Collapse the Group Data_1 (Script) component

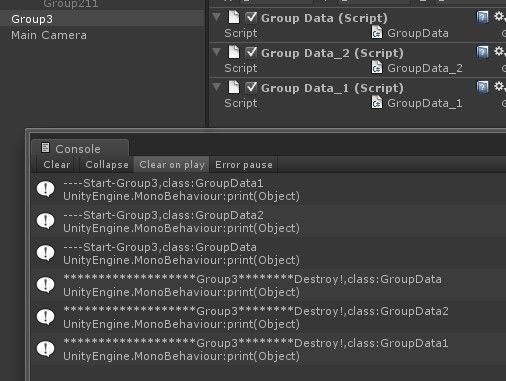pyautogui.click(x=217, y=87)
